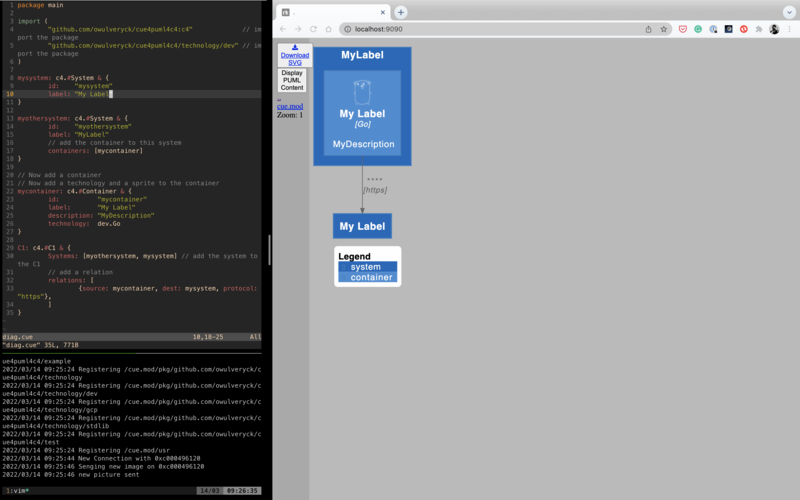This screenshot has width=800, height=500.
Task: Open the blue round extension icon
Action: pos(713,29)
